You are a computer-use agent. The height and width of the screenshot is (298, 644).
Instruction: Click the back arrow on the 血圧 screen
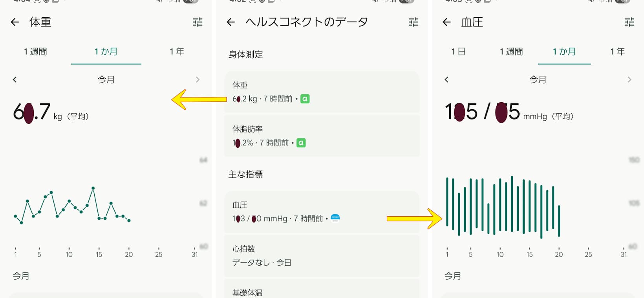point(446,22)
